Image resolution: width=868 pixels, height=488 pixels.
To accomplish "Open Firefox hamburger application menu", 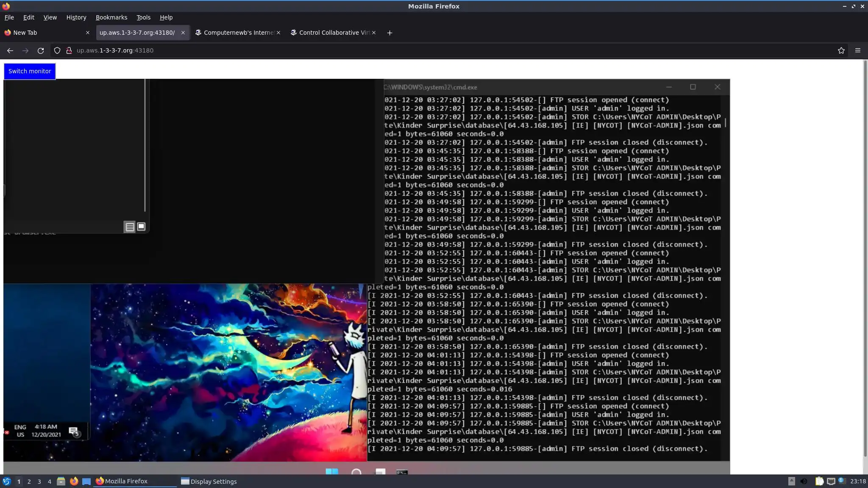I will tap(857, 50).
